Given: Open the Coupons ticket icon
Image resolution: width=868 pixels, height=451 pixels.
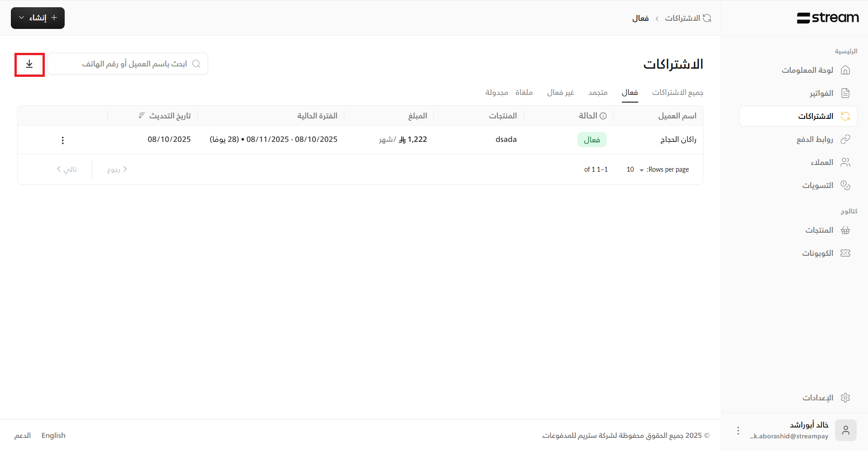Looking at the screenshot, I should click(845, 253).
